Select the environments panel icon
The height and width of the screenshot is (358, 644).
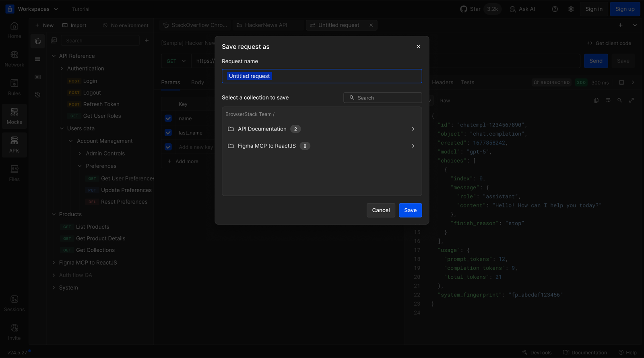pos(38,59)
